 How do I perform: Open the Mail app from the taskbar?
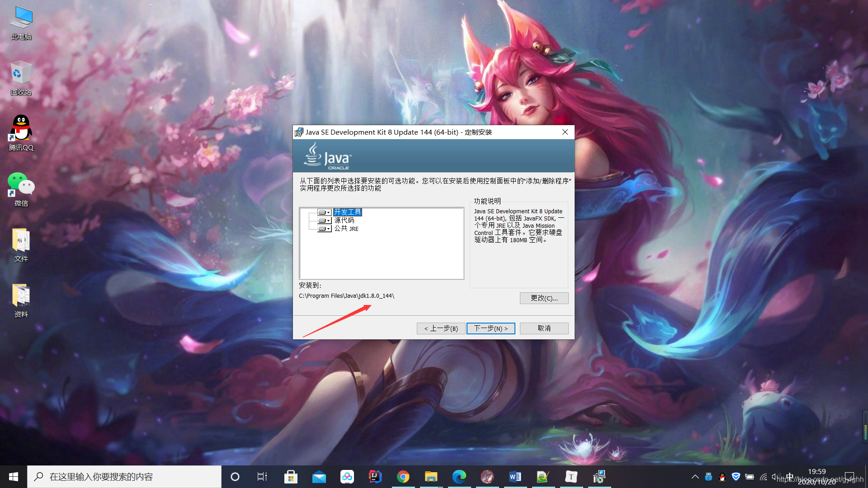coord(319,476)
